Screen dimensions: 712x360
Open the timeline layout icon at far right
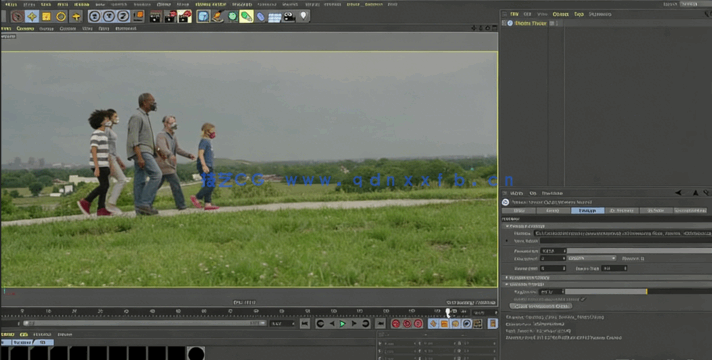[x=492, y=324]
